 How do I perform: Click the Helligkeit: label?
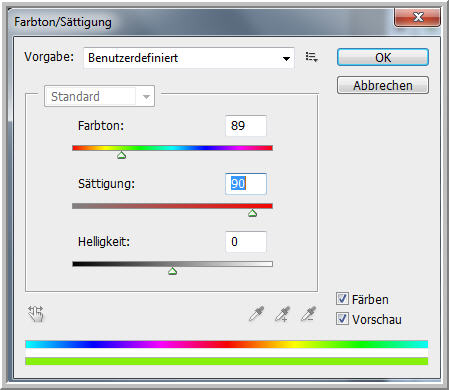click(104, 242)
